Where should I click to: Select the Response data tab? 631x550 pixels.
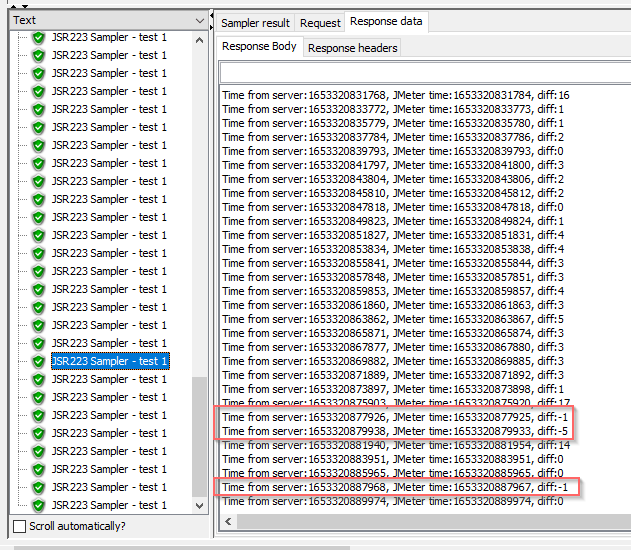pos(386,21)
